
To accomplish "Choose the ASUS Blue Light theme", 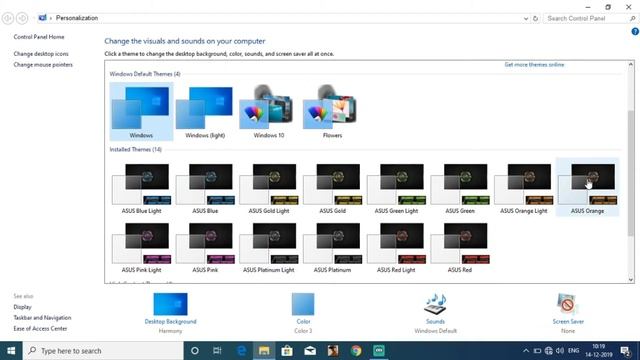I will [141, 188].
